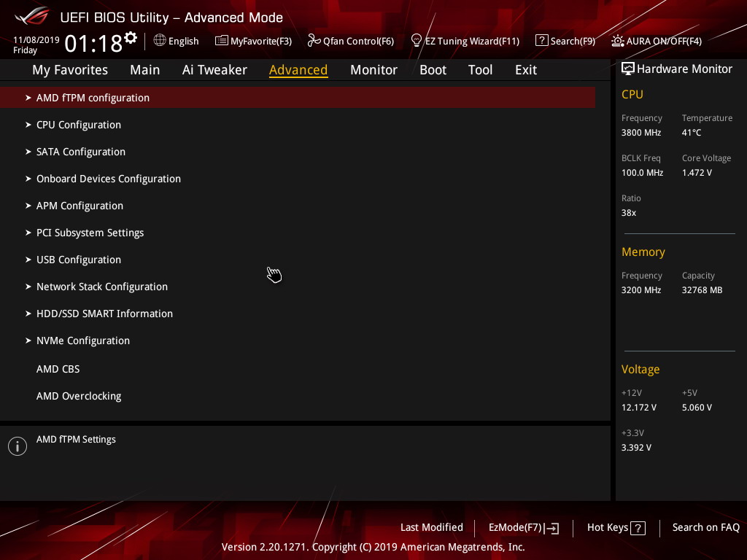Open Search(F9)

coord(573,41)
